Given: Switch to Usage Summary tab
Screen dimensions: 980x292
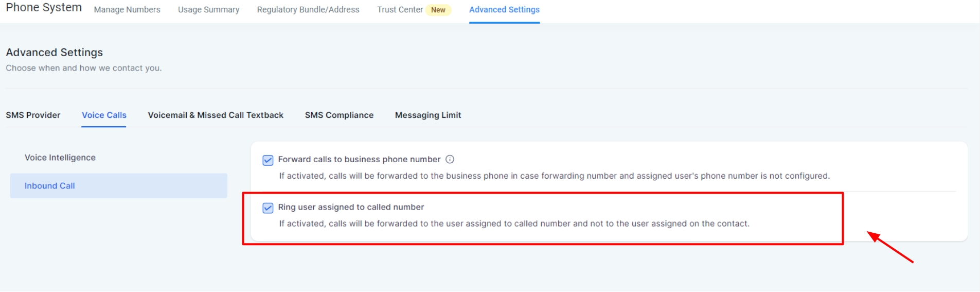Looking at the screenshot, I should [208, 10].
